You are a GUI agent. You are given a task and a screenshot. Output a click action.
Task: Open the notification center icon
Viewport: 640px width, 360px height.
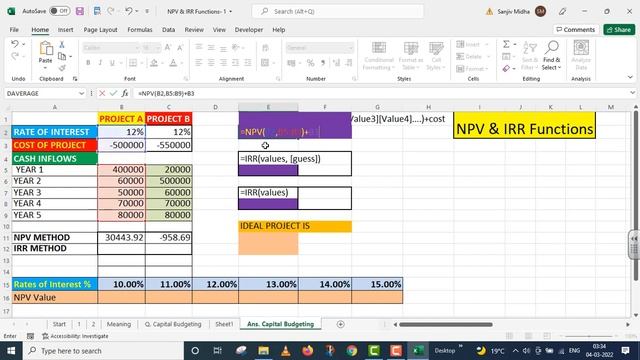point(625,351)
